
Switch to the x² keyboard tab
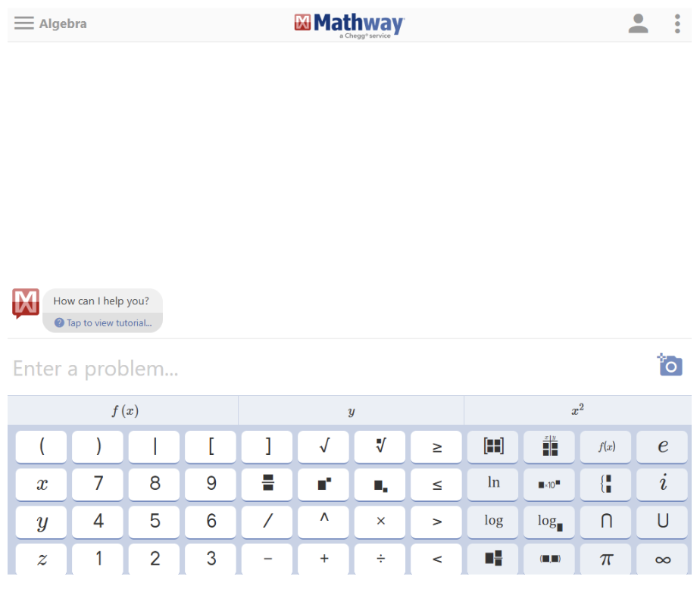[x=577, y=411]
